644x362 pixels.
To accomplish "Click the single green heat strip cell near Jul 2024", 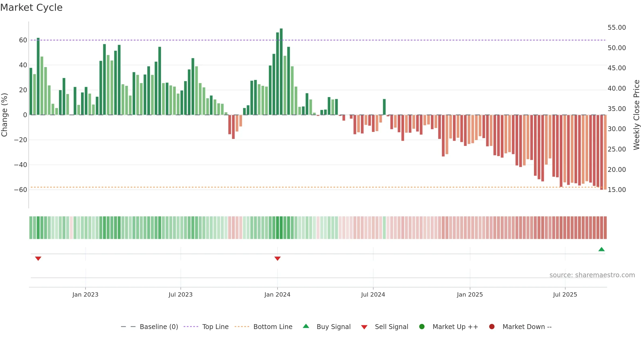I will 384,228.
